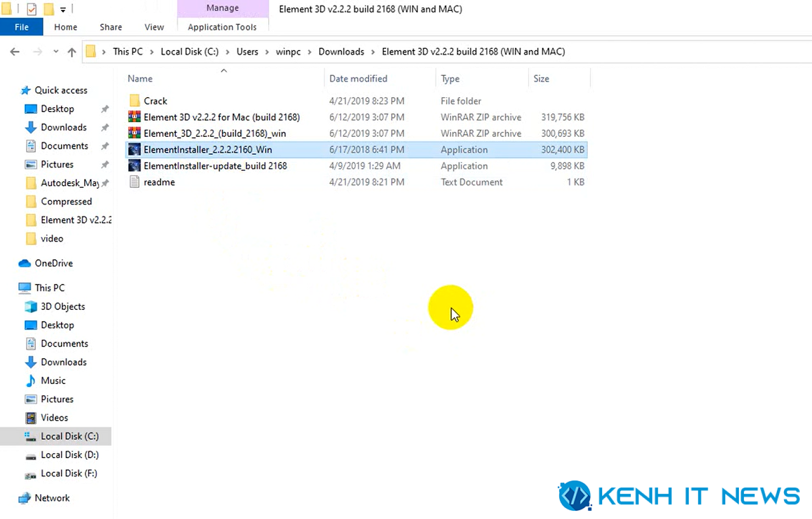Select the readme file name
812x519 pixels.
click(159, 182)
